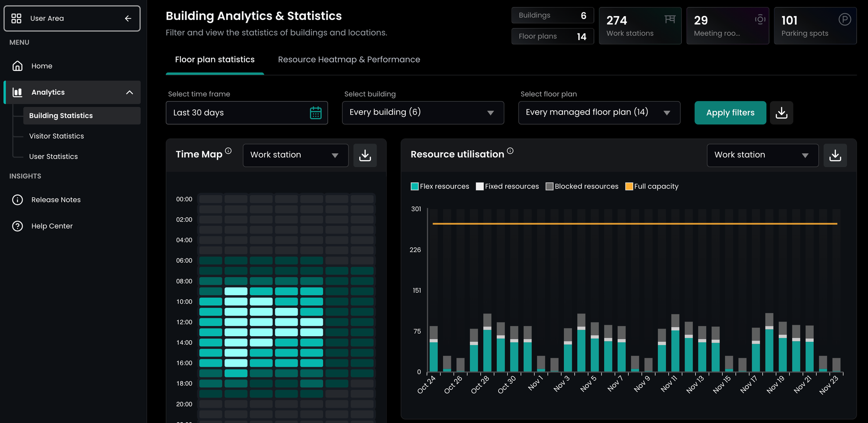The height and width of the screenshot is (423, 868).
Task: Show info tooltip next to Resource utilisation
Action: tap(510, 151)
